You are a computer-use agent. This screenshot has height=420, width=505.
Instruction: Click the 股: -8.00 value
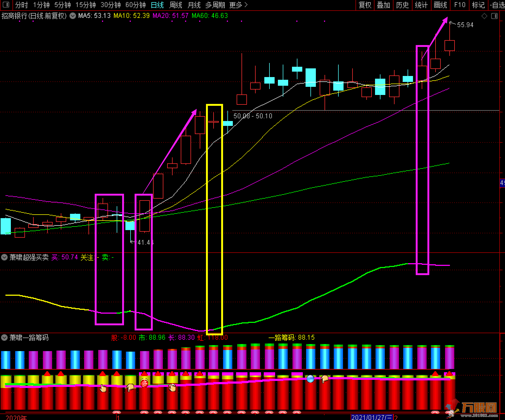(123, 338)
